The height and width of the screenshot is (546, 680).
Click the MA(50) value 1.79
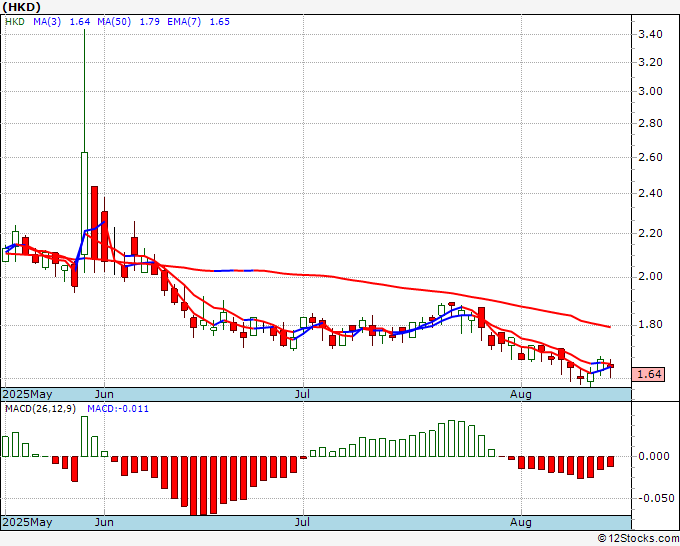click(x=150, y=22)
